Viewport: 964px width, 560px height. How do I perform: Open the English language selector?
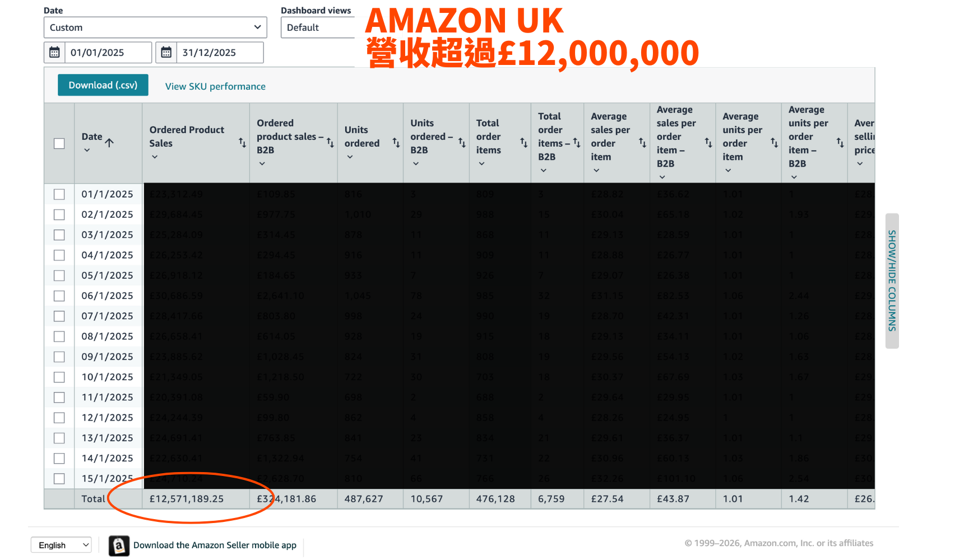coord(61,545)
